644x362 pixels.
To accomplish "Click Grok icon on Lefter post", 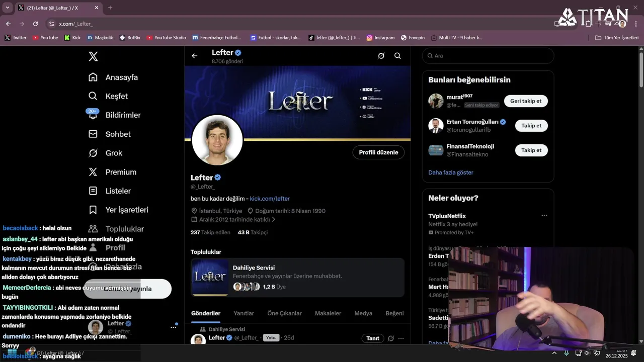I will click(390, 338).
